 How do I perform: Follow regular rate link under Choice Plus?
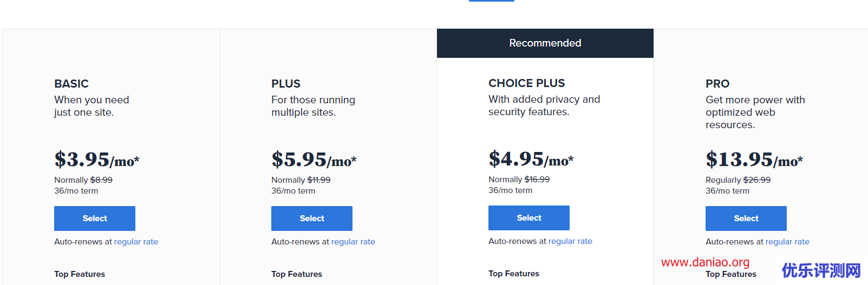point(570,241)
